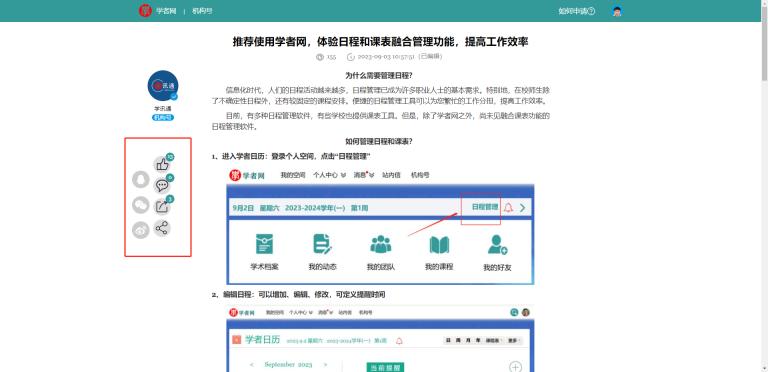Open comments via the speech bubble icon
Image resolution: width=768 pixels, height=372 pixels.
point(162,186)
